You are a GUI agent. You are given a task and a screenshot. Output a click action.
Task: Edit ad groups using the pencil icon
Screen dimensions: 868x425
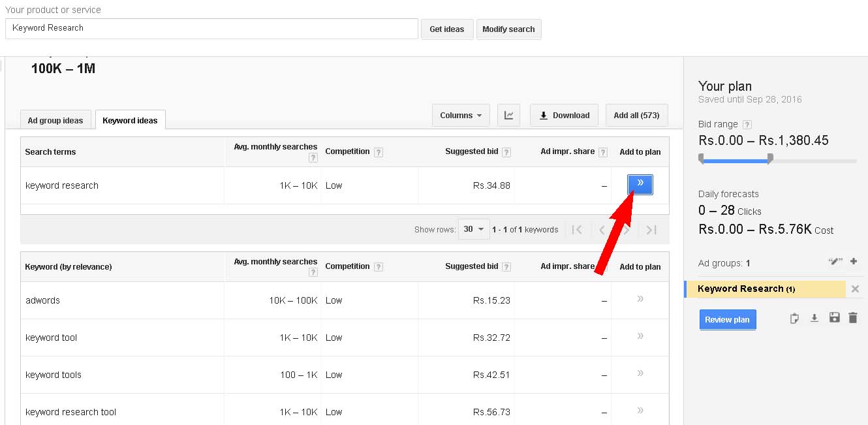click(x=835, y=260)
